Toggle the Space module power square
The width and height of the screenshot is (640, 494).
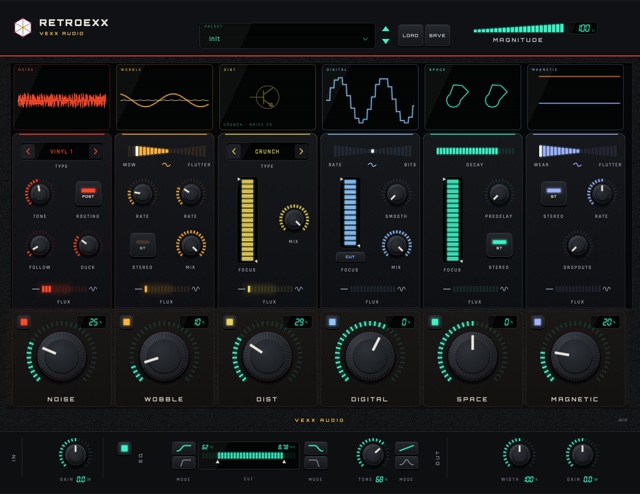(x=435, y=322)
